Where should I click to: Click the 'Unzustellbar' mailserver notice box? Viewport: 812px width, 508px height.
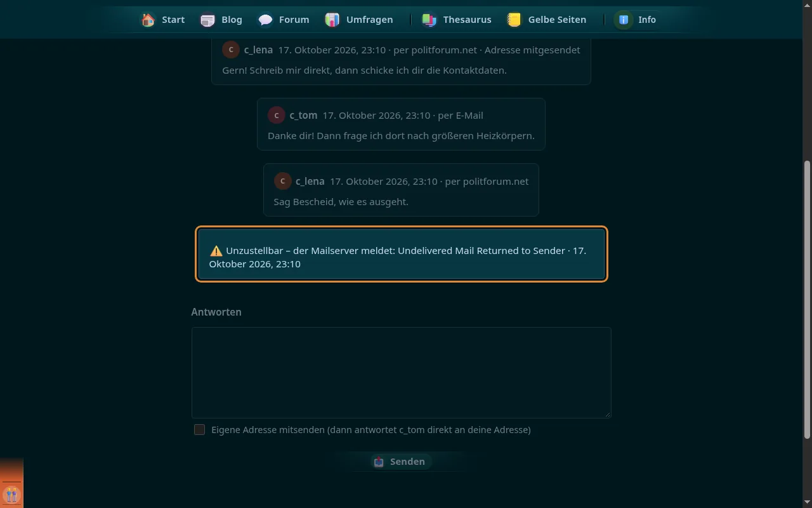(x=401, y=254)
